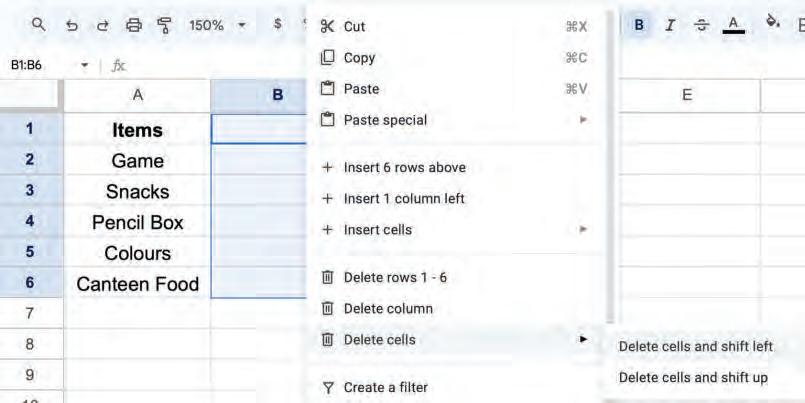The image size is (805, 403).
Task: Open the text color picker
Action: pyautogui.click(x=733, y=24)
